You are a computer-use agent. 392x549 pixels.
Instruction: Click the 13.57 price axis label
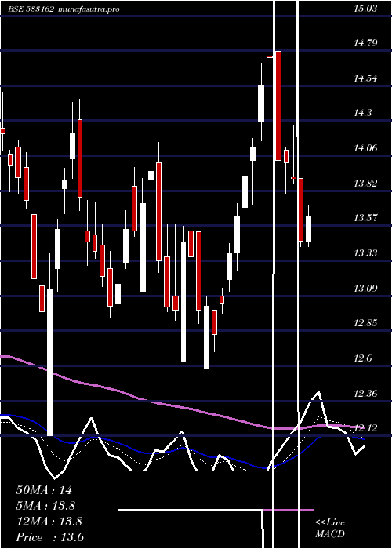pos(366,218)
